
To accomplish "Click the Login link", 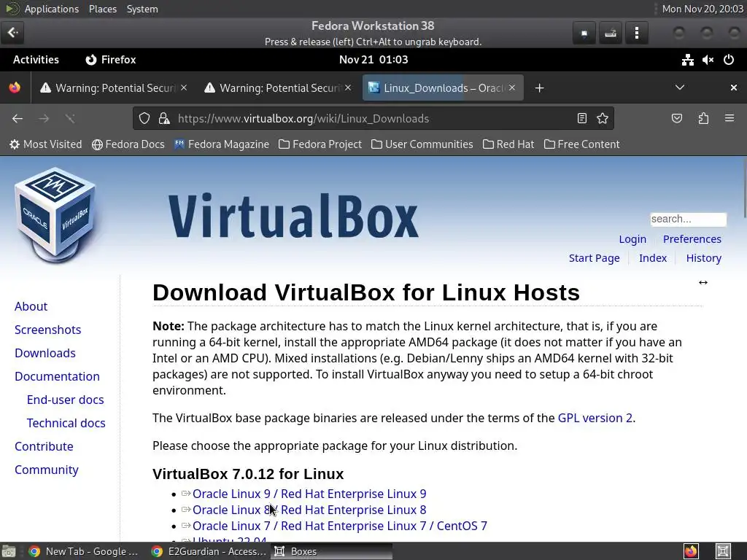I will pyautogui.click(x=632, y=239).
